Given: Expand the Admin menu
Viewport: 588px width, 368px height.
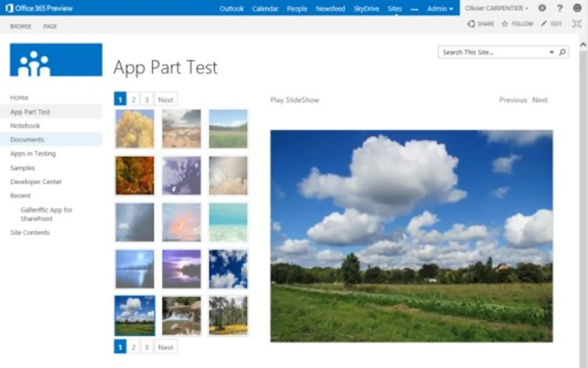Looking at the screenshot, I should [x=440, y=8].
